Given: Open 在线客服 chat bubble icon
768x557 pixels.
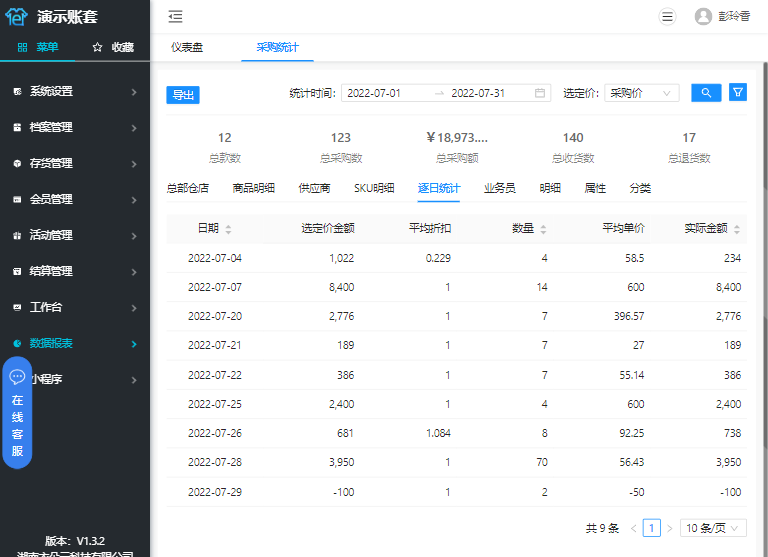Looking at the screenshot, I should tap(17, 376).
